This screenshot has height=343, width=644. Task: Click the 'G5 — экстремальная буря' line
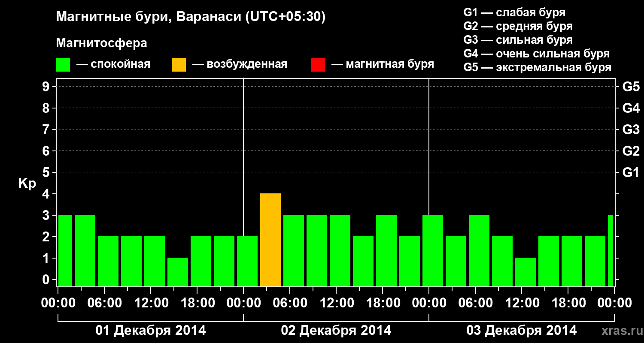(537, 68)
